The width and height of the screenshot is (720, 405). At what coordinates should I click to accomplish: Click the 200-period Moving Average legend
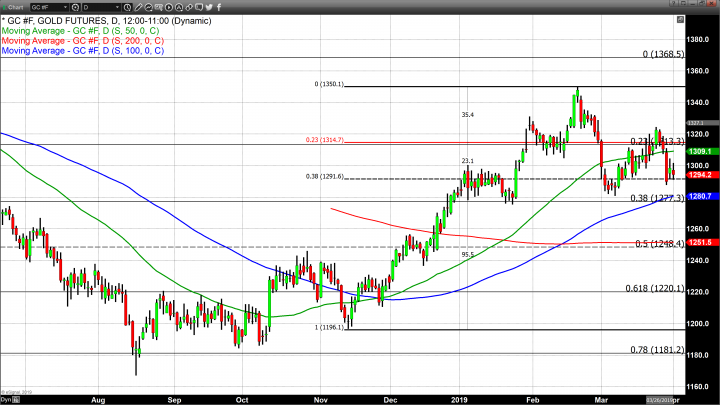(83, 41)
